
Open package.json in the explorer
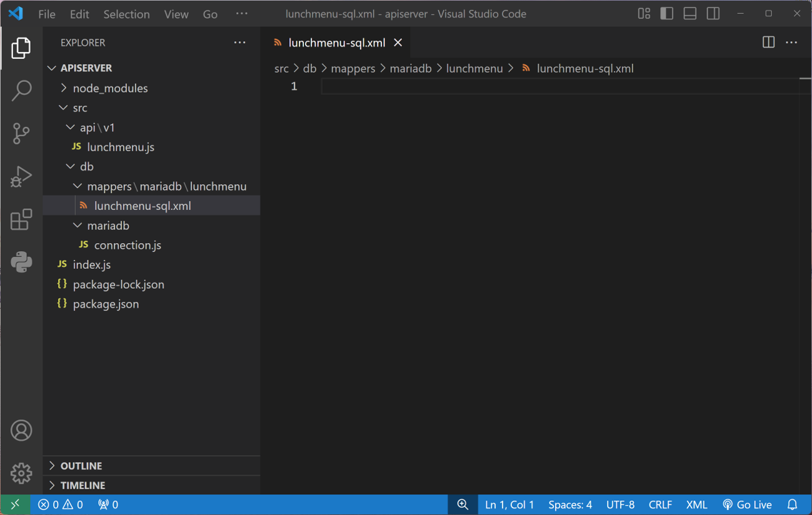point(152,304)
